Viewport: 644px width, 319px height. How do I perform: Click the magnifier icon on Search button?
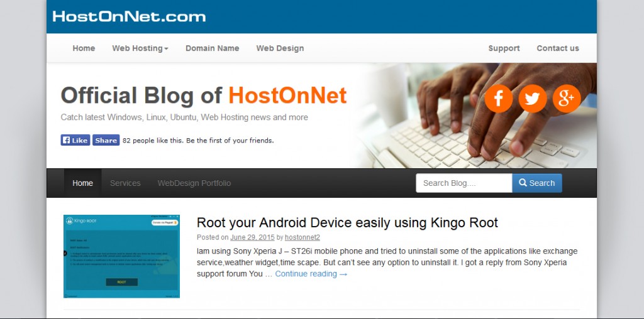(x=523, y=183)
